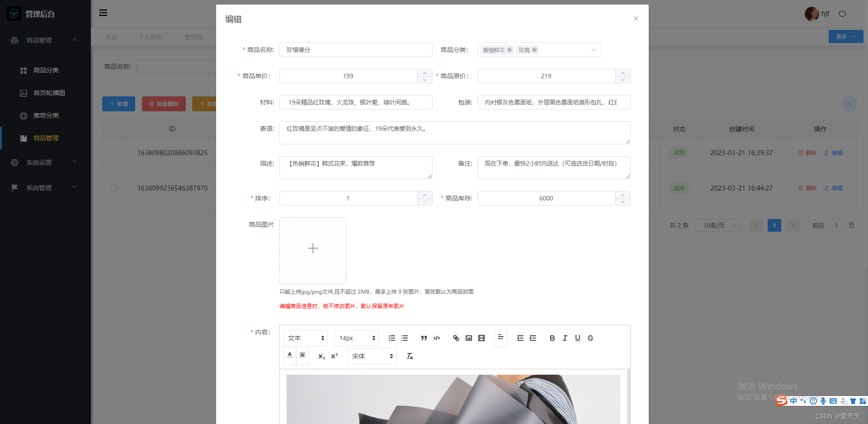This screenshot has width=868, height=424.
Task: Apply blockquote formatting
Action: (x=424, y=338)
